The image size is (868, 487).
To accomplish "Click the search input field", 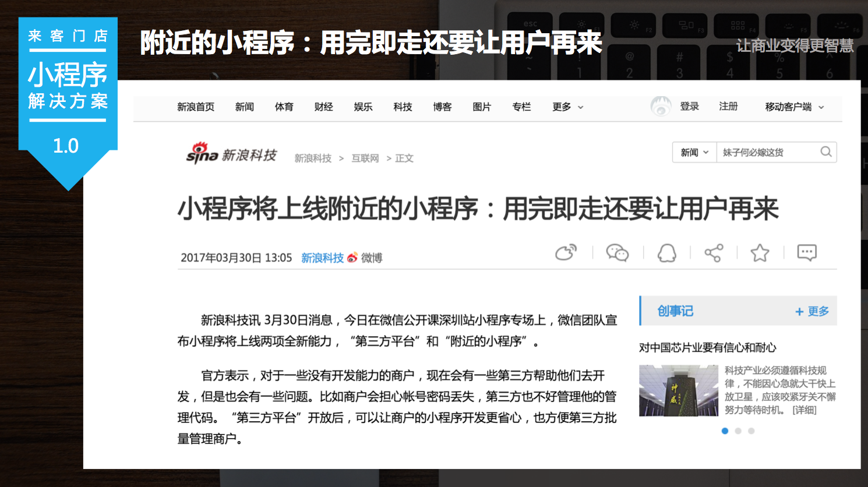I will click(768, 153).
